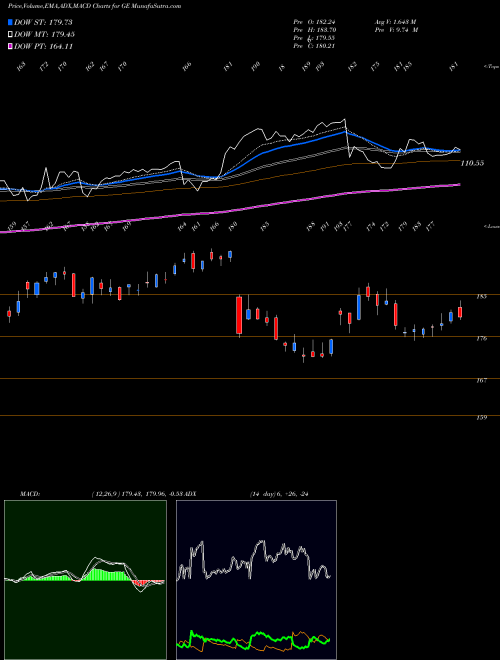Click the 159 price axis label

coord(481,418)
